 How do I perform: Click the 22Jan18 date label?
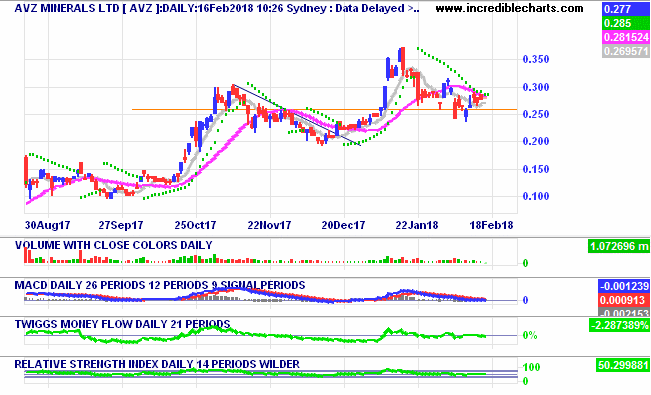click(416, 225)
